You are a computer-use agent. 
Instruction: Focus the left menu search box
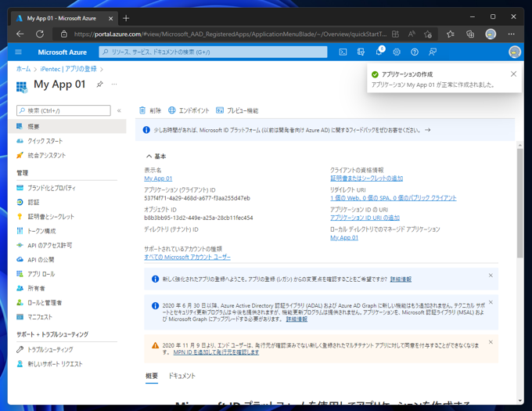pyautogui.click(x=63, y=110)
